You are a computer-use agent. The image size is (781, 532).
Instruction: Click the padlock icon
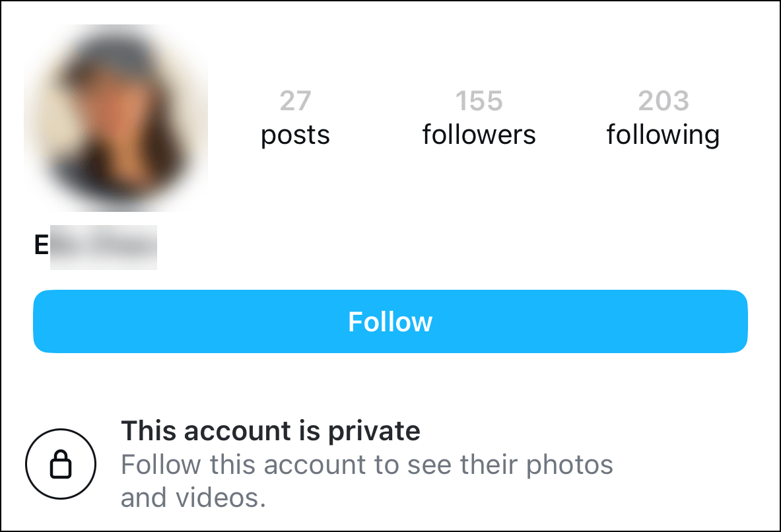pyautogui.click(x=61, y=465)
